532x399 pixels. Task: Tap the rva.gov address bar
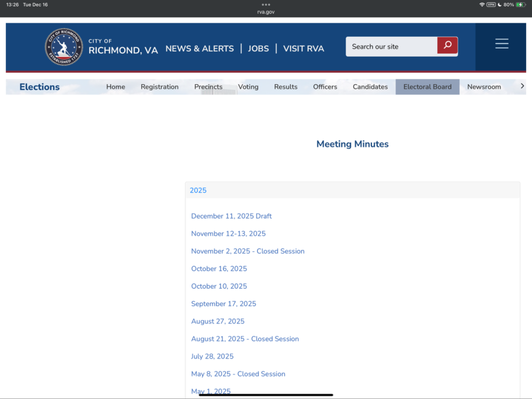coord(266,11)
